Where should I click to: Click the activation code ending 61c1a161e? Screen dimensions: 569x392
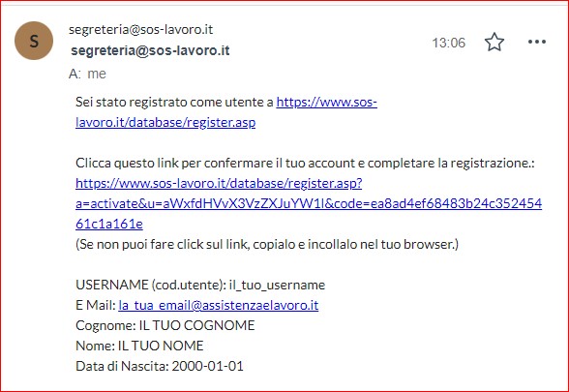(109, 224)
